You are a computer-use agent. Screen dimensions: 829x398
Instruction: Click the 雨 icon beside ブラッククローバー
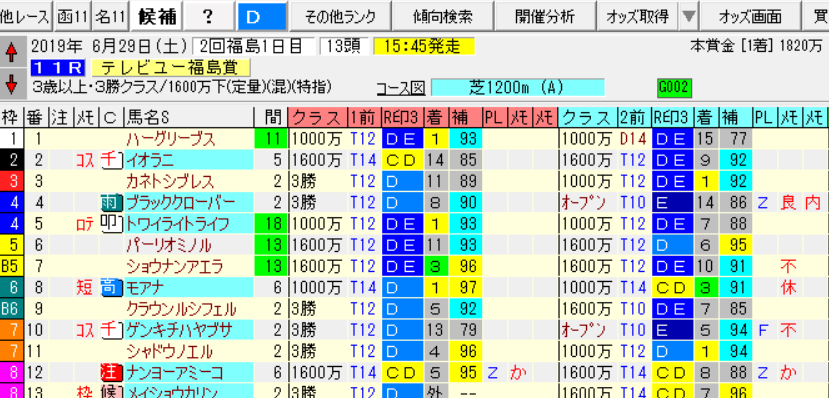pos(112,202)
